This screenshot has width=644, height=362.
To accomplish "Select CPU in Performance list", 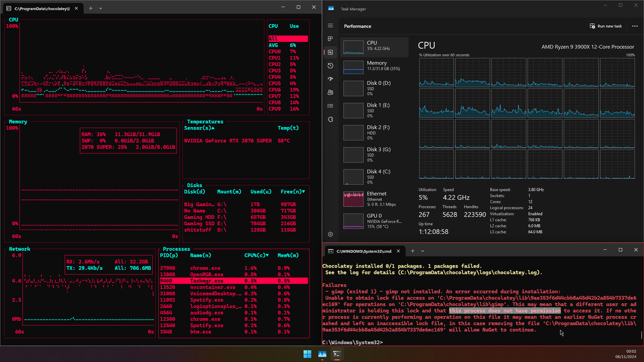I will (x=374, y=46).
